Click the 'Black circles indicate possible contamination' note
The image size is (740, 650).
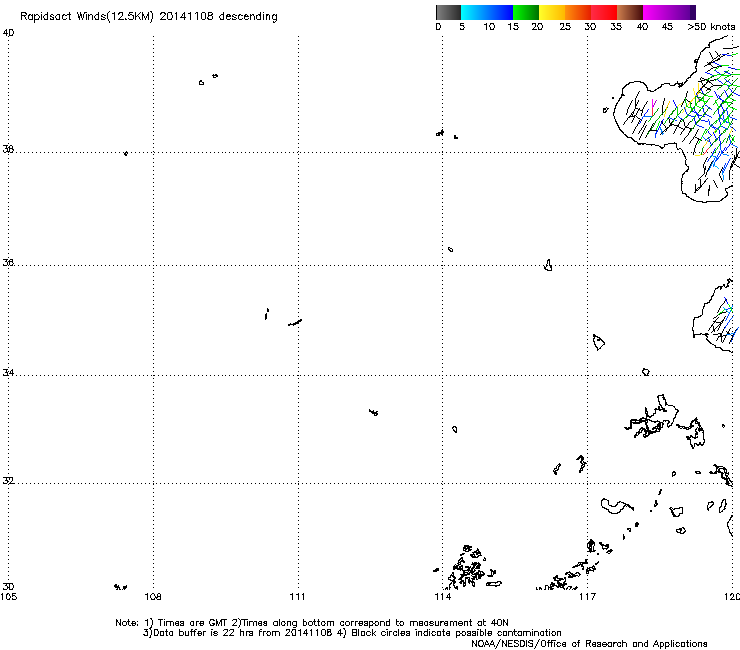click(x=456, y=633)
